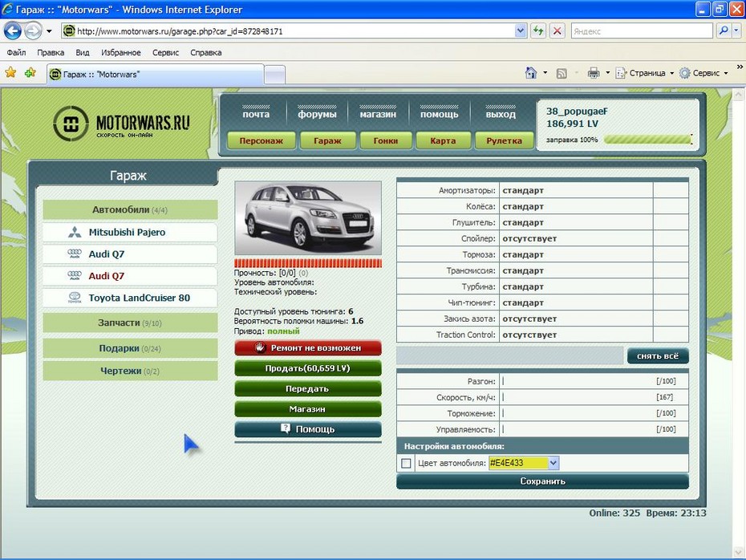Open the search provider dropdown arrow

click(736, 31)
